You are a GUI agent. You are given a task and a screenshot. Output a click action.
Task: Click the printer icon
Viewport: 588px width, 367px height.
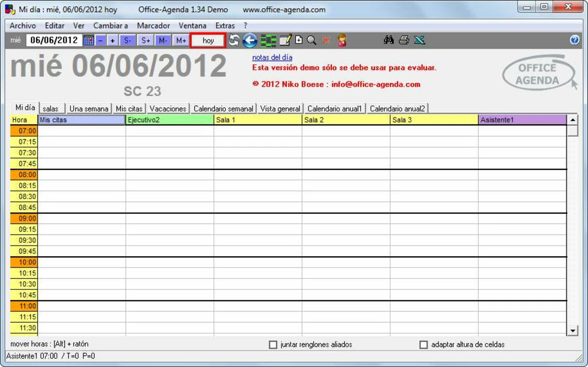[404, 40]
